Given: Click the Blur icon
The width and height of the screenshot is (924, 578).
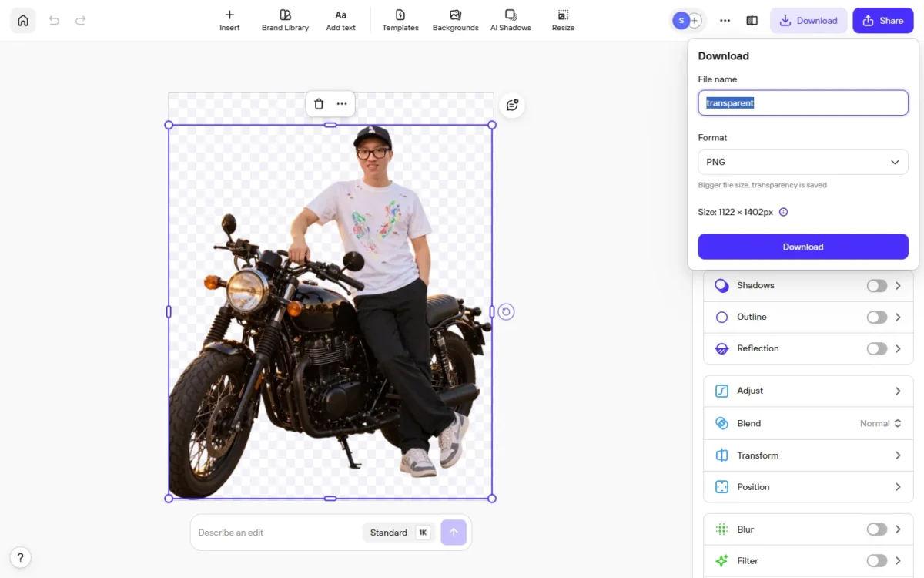Looking at the screenshot, I should [x=721, y=529].
